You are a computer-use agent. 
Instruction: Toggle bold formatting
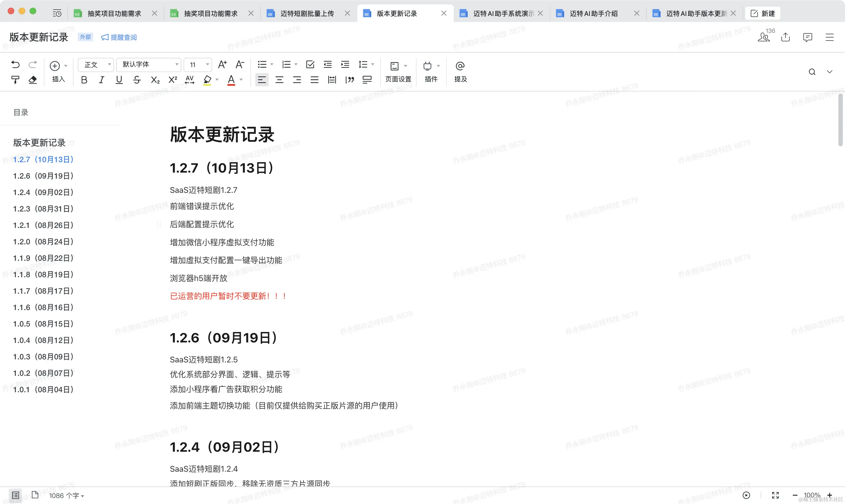[84, 80]
